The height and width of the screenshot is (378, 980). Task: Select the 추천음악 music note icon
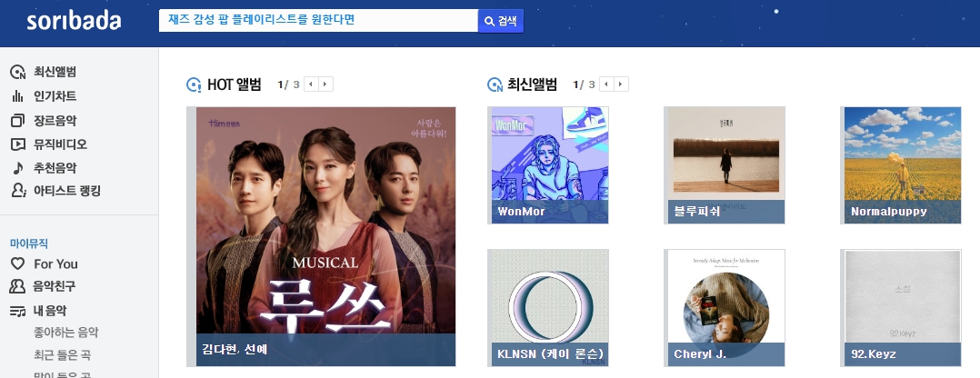point(18,167)
